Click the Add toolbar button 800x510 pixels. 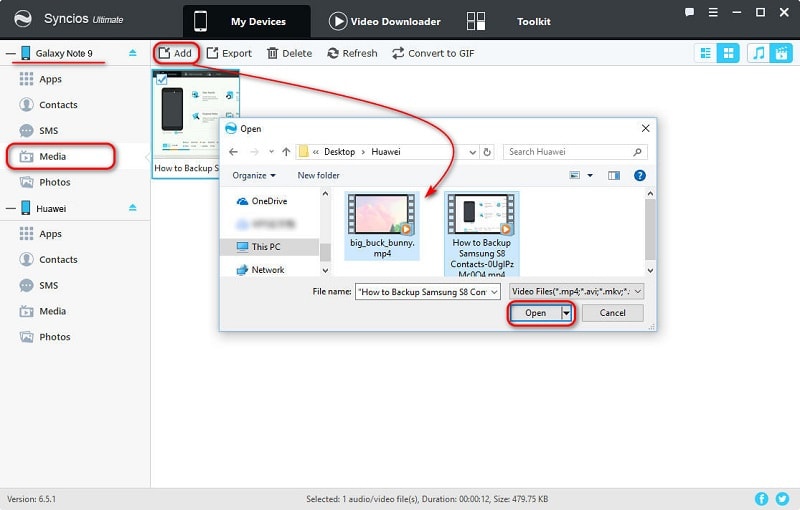click(x=176, y=53)
